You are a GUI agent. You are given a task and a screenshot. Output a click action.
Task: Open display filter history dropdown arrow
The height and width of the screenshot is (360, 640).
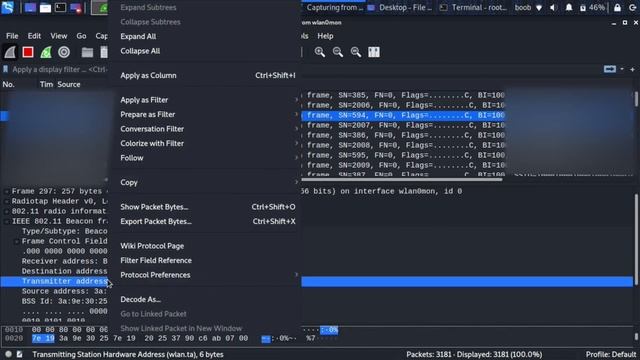[622, 69]
